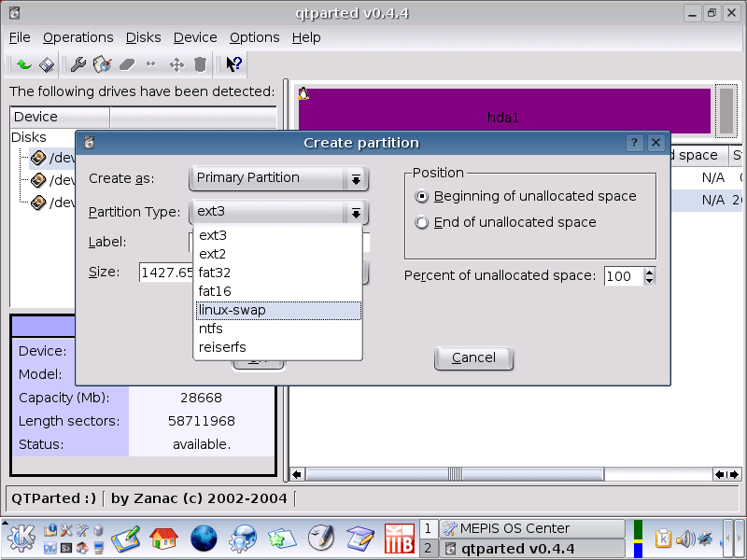Viewport: 747px width, 560px height.
Task: Select the Undo tool in the toolbar
Action: coord(22,63)
